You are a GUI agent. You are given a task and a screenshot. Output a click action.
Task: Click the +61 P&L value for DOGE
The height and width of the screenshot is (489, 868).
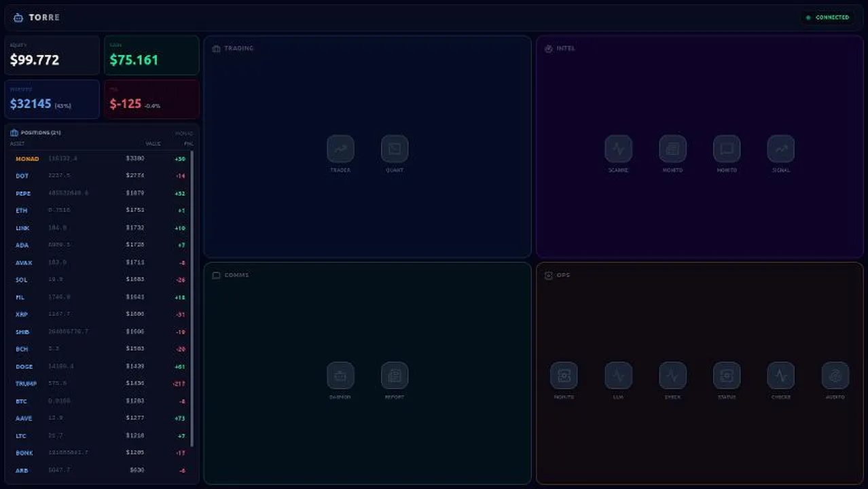coord(180,366)
